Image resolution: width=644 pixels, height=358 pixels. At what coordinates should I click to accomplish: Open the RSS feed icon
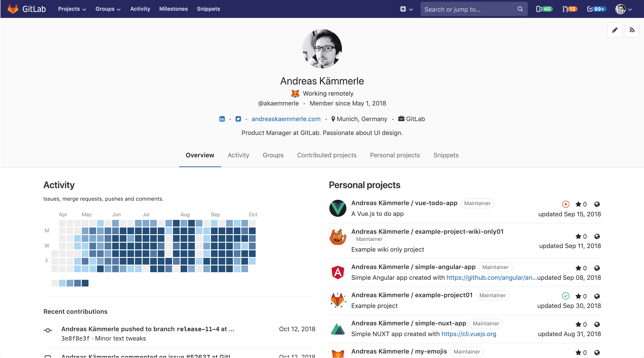pyautogui.click(x=632, y=30)
